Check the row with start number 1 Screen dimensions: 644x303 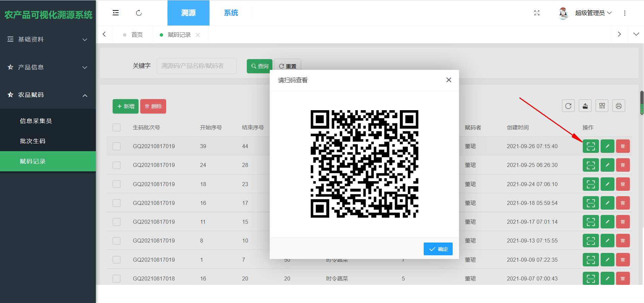(x=116, y=260)
